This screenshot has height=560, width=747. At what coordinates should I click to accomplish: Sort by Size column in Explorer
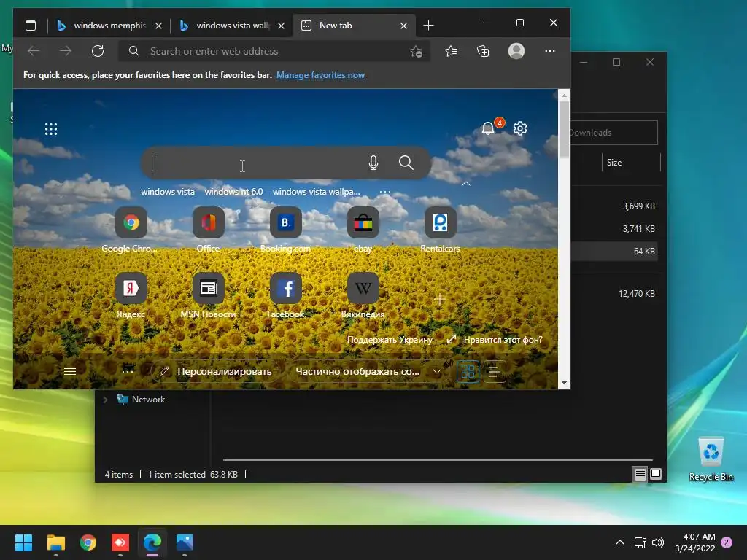pos(614,163)
